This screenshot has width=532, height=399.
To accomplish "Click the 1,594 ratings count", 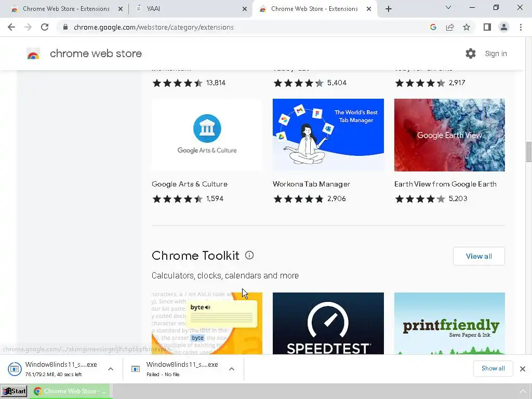I will coord(215,198).
